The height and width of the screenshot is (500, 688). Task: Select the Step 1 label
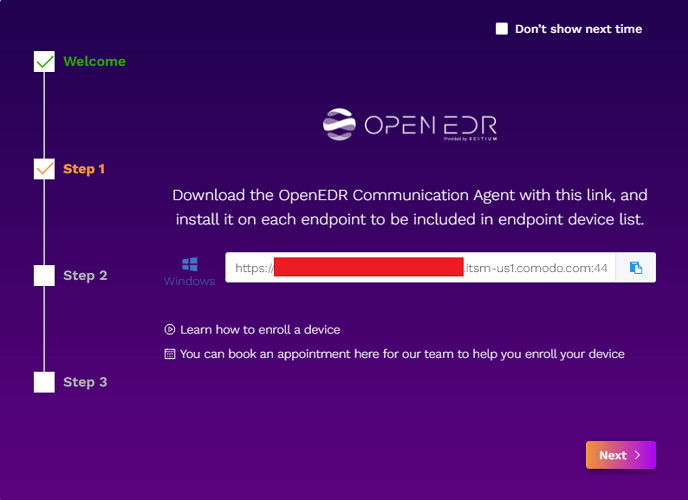pyautogui.click(x=84, y=169)
